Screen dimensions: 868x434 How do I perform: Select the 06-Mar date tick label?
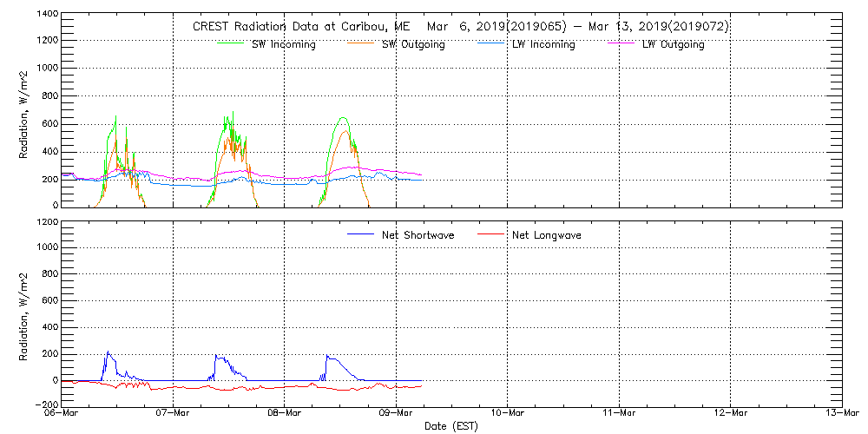(62, 413)
